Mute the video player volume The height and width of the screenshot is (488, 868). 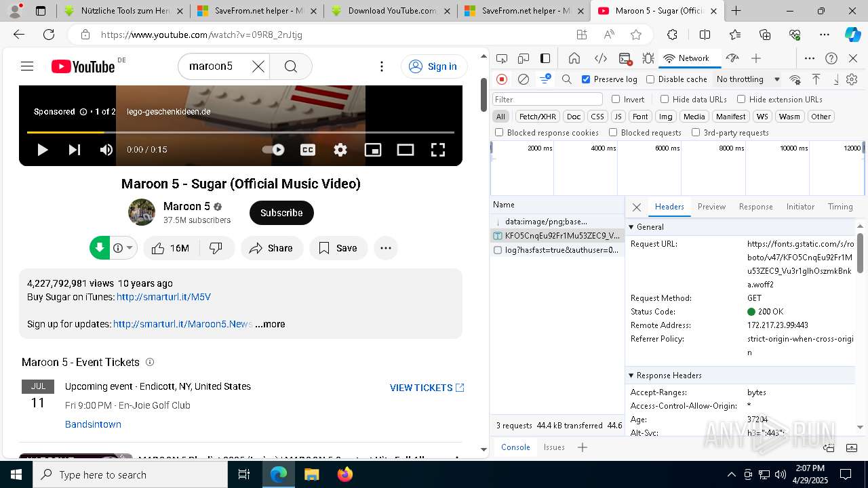[x=106, y=150]
